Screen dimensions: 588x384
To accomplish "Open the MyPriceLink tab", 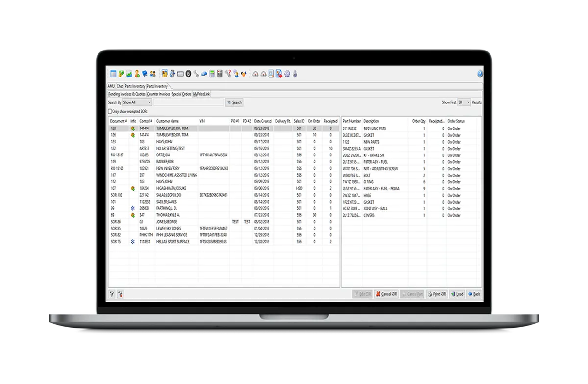I will pyautogui.click(x=201, y=94).
